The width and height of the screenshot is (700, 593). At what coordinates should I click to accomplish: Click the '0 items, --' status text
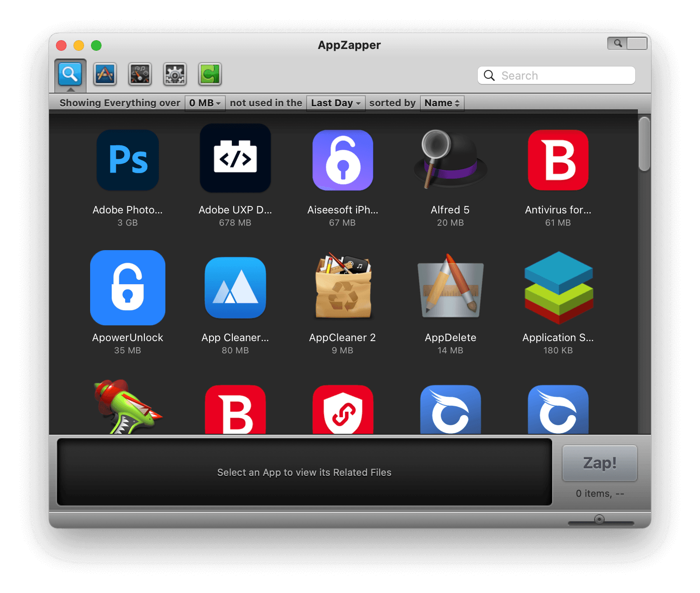coord(600,493)
